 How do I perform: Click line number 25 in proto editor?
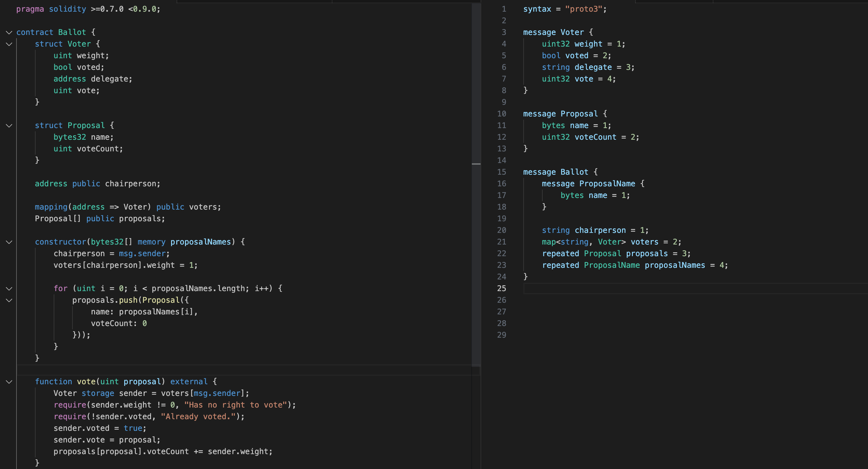pyautogui.click(x=501, y=289)
